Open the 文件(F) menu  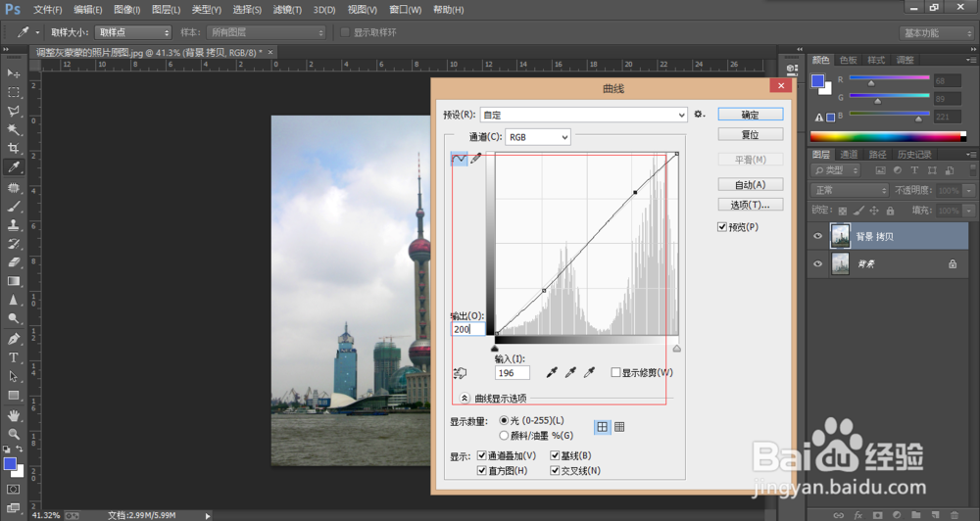coord(47,10)
